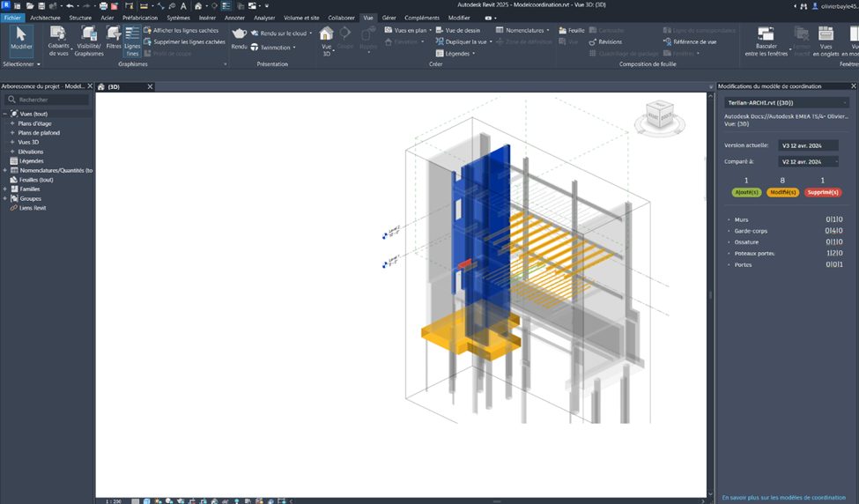Expand the Portes change category
The width and height of the screenshot is (859, 504).
coord(729,265)
